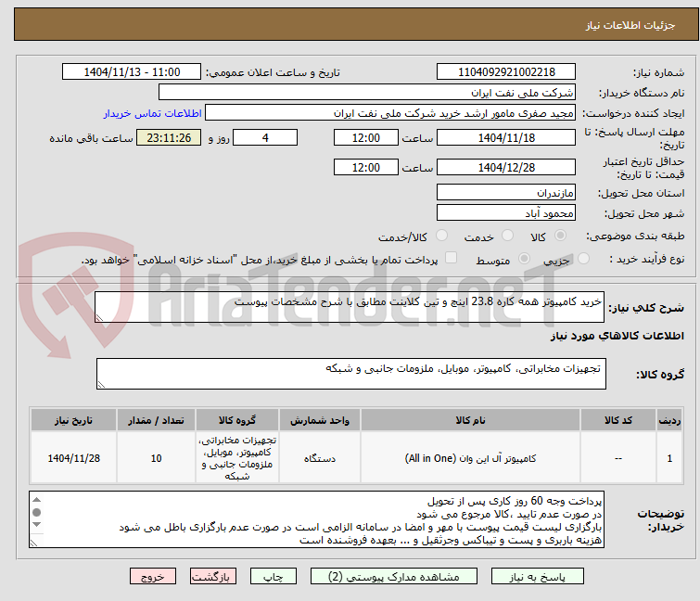The height and width of the screenshot is (601, 700).
Task: Select the کالا radio button
Action: [560, 236]
